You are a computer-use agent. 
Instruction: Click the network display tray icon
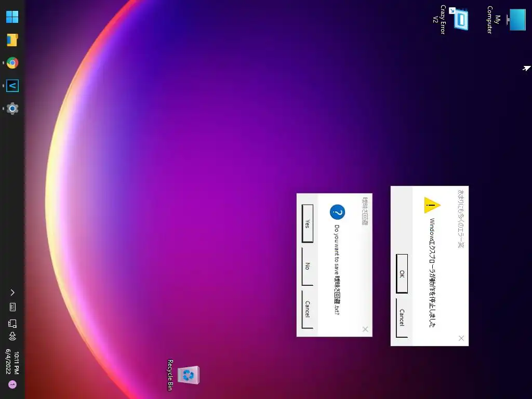click(12, 323)
